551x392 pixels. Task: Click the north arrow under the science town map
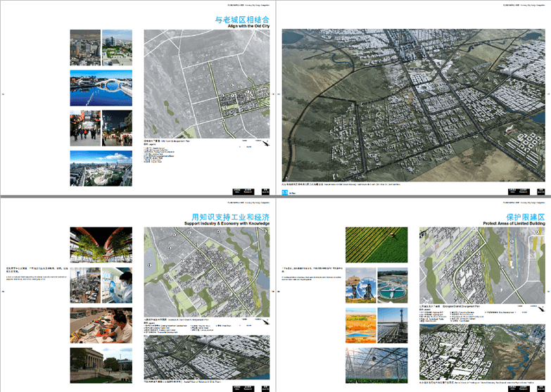267,322
